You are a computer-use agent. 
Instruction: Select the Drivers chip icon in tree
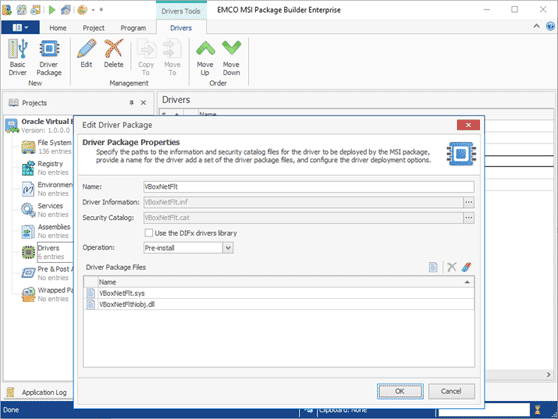coord(28,252)
